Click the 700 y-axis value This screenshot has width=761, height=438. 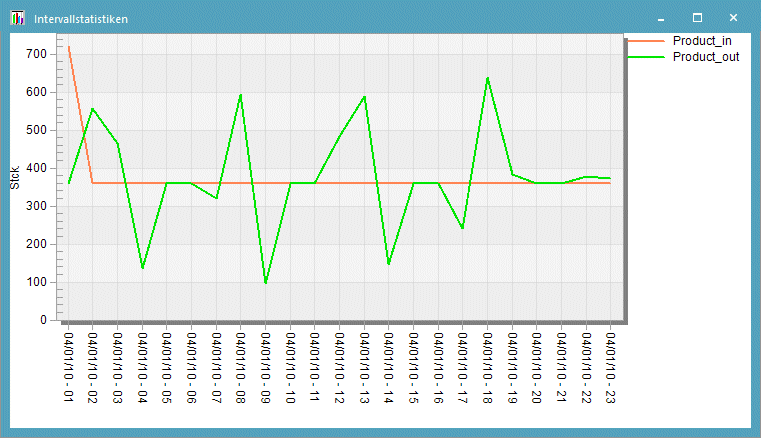click(x=36, y=54)
